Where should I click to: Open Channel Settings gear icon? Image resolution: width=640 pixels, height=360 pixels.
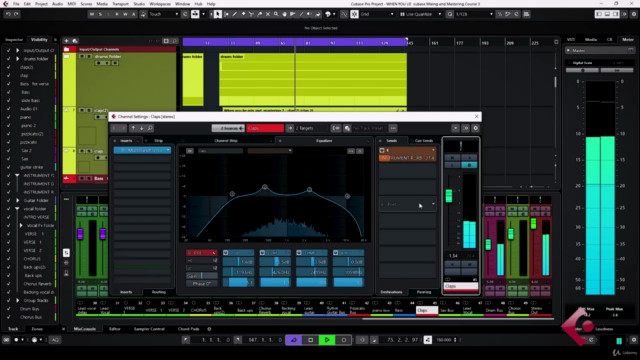pyautogui.click(x=476, y=128)
